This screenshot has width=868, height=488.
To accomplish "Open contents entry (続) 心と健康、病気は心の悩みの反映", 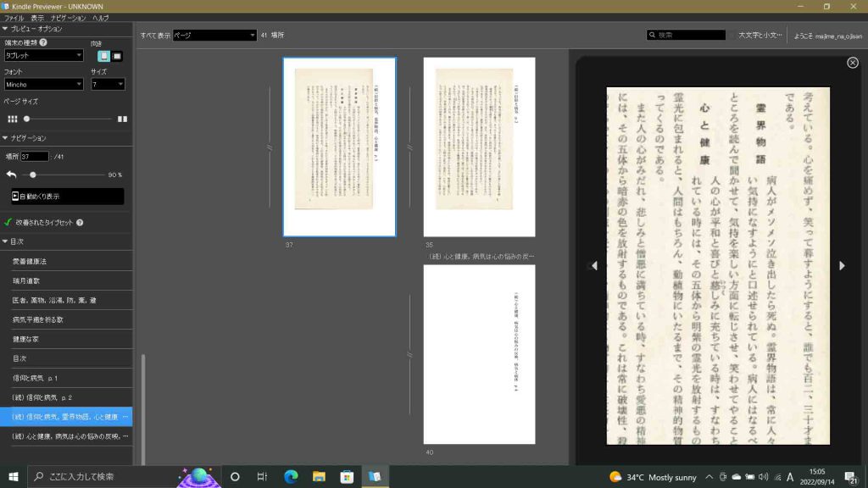I will 66,436.
